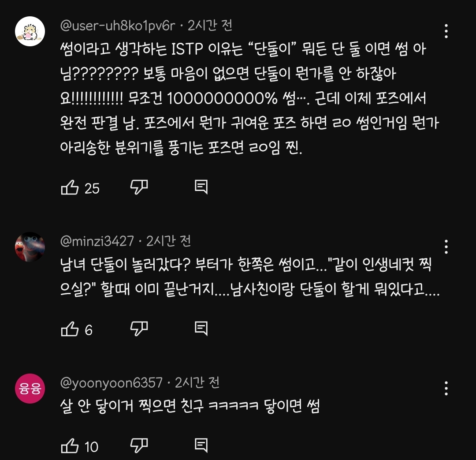476x460 pixels.
Task: Open the @minzi3427 channel via username
Action: click(97, 241)
